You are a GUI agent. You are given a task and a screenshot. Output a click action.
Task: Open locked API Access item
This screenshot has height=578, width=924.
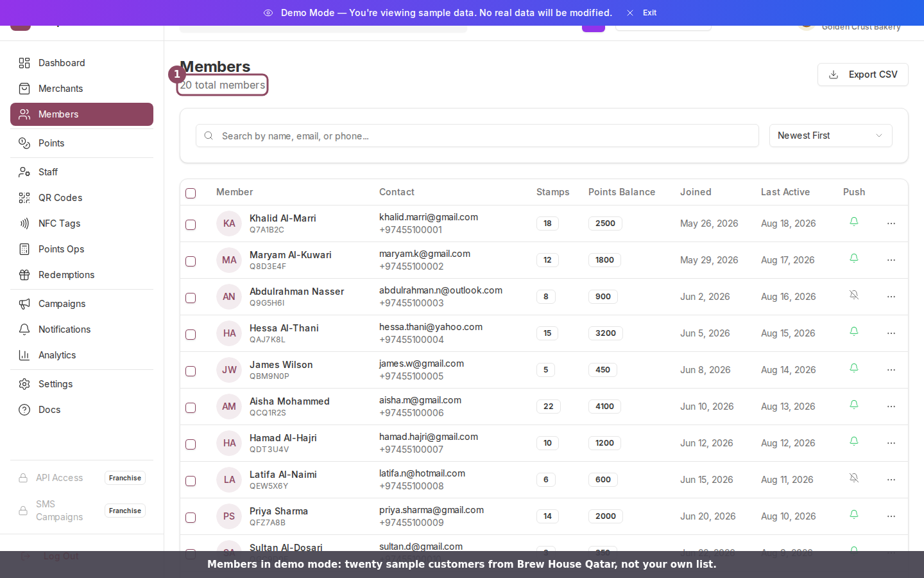81,478
